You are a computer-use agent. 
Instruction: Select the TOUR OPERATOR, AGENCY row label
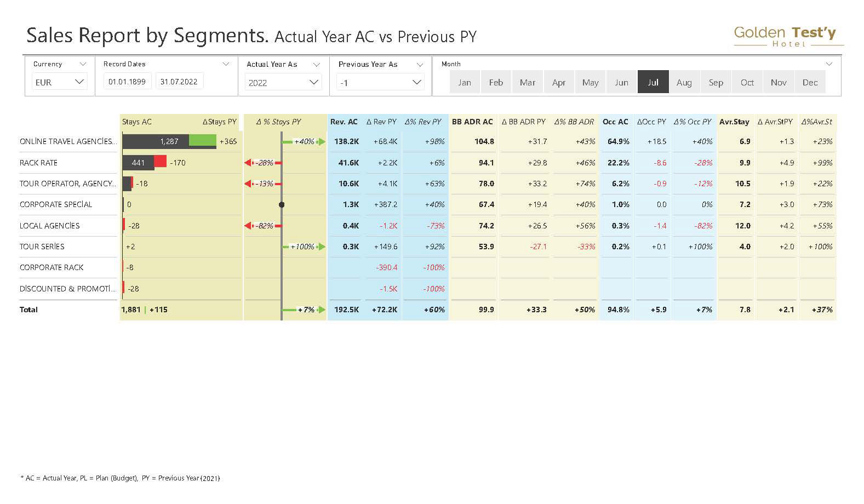pyautogui.click(x=68, y=184)
